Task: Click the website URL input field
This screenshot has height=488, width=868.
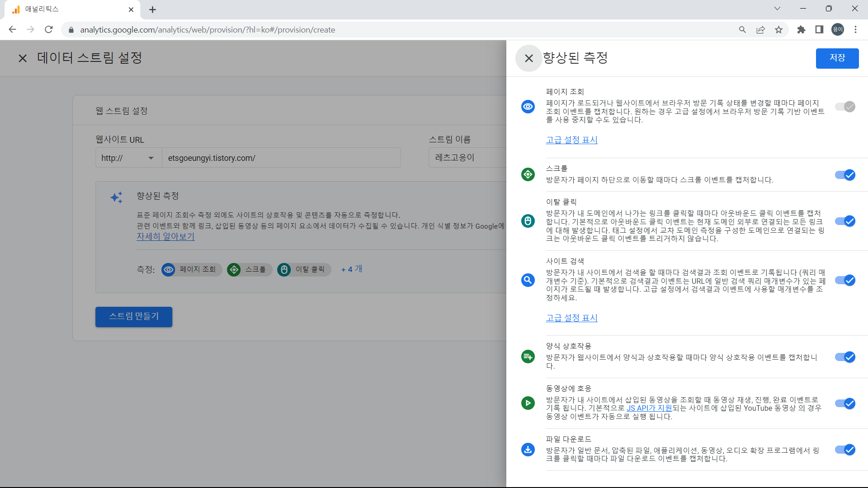Action: point(281,158)
